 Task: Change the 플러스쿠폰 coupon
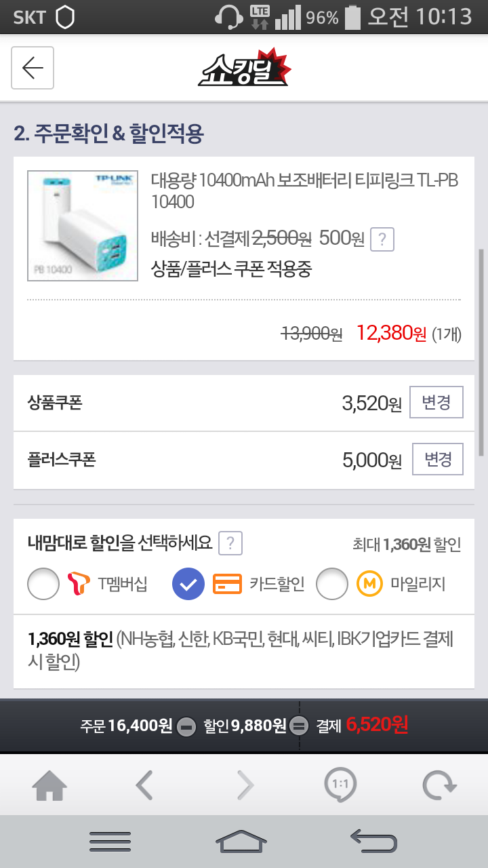pyautogui.click(x=438, y=460)
